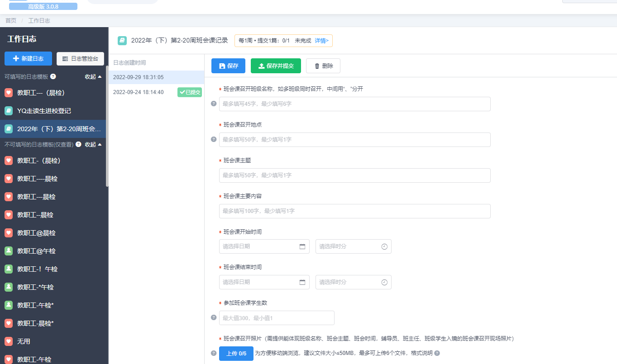Open the 详情> link

point(322,40)
